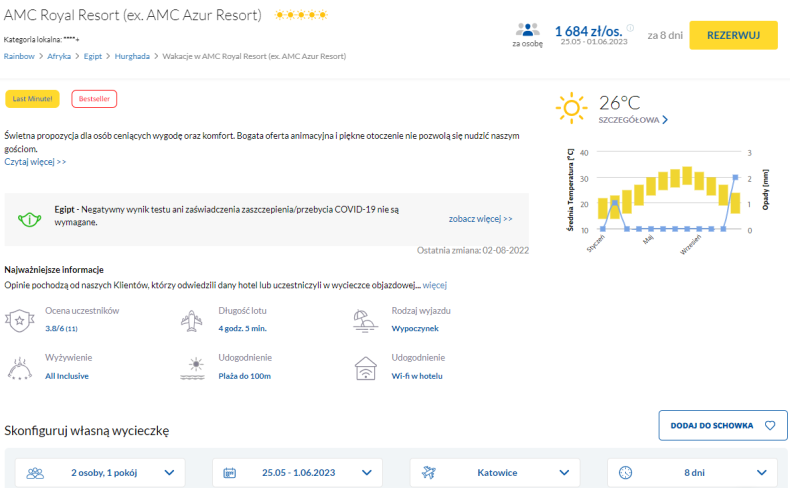Click the calendar icon beside the dates

point(229,473)
